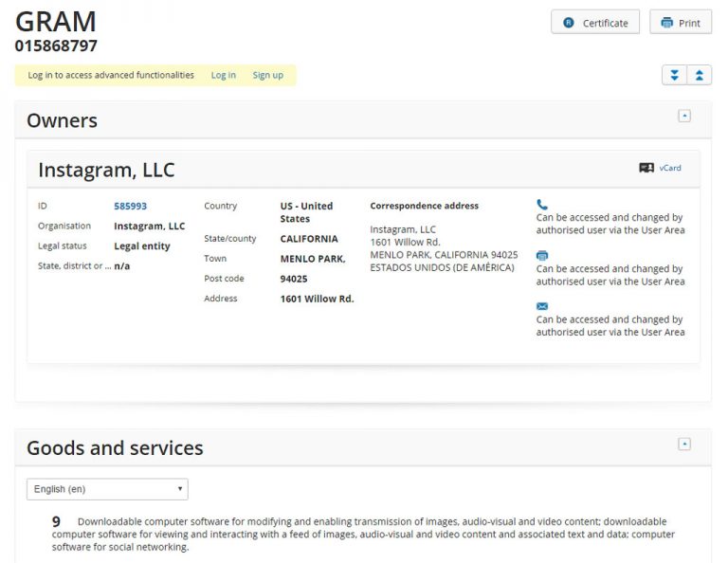Click the MENLO PARK town value
Image resolution: width=728 pixels, height=563 pixels.
click(x=313, y=259)
